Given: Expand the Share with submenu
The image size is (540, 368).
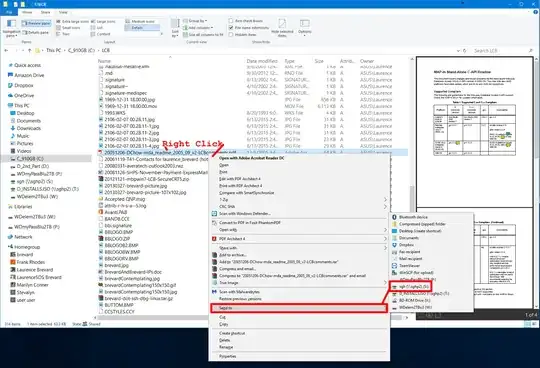Looking at the screenshot, I should [299, 248].
